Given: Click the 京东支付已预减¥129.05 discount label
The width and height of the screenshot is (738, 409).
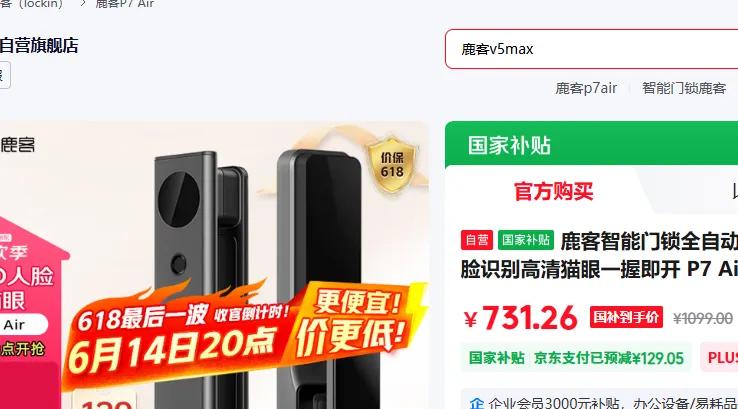Looking at the screenshot, I should 609,358.
